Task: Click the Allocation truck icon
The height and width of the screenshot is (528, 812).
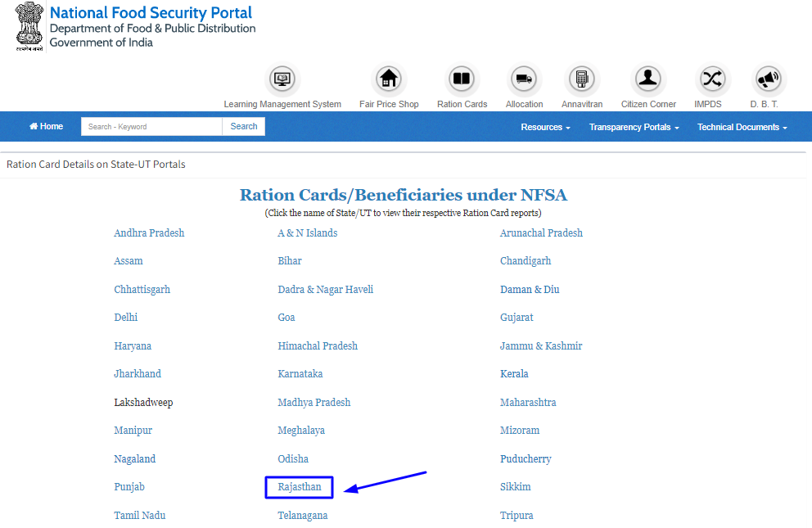Action: pos(524,79)
